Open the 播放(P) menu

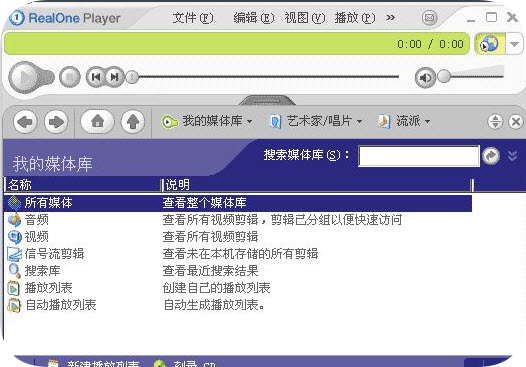[355, 18]
